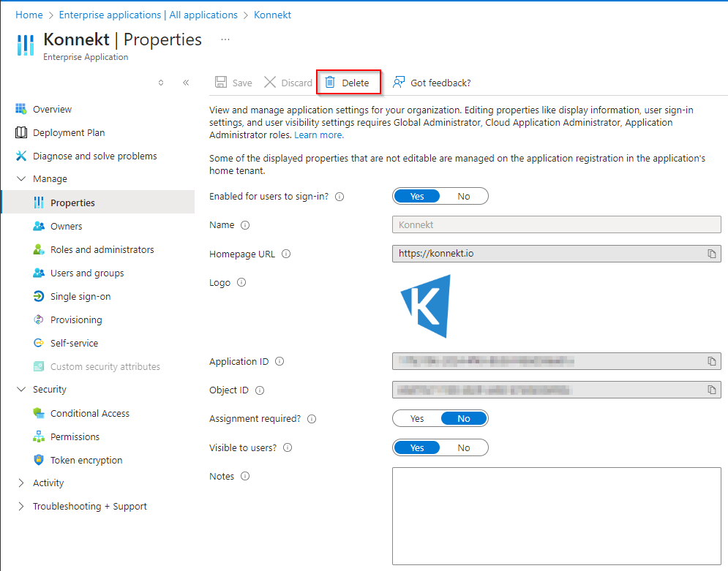Copy the Object ID value
This screenshot has height=571, width=728.
click(711, 390)
